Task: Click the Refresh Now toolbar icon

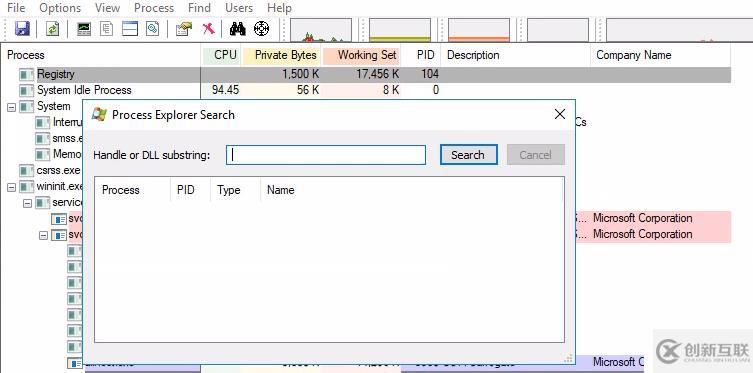Action: pos(52,29)
